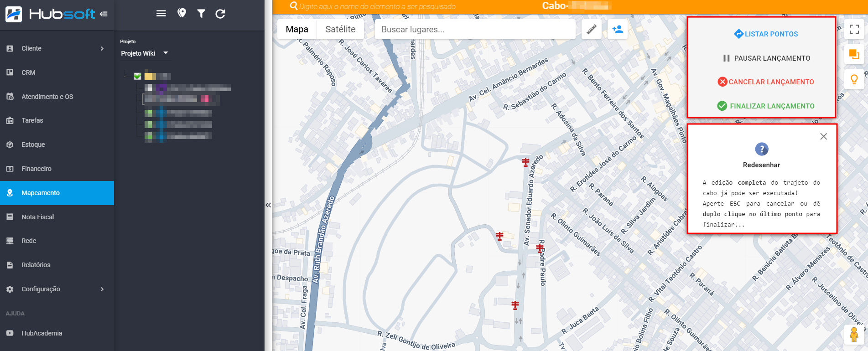This screenshot has height=351, width=868.
Task: Click PAUSAR LANÇAMENTO button
Action: pyautogui.click(x=767, y=58)
